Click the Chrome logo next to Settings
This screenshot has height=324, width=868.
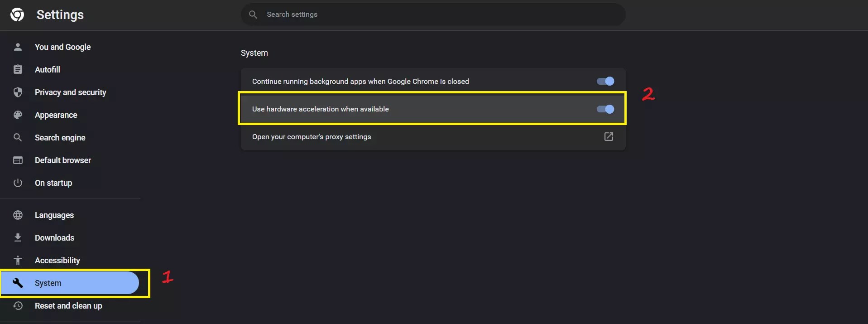coord(17,14)
